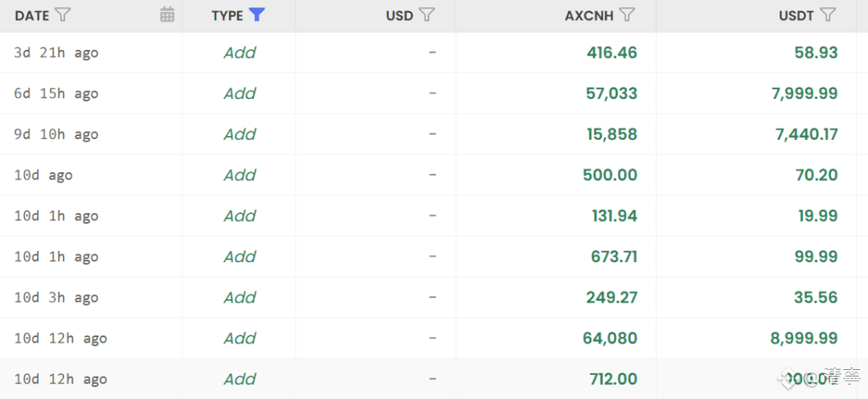The height and width of the screenshot is (399, 868).
Task: Open the USD column filter funnel
Action: click(x=428, y=15)
